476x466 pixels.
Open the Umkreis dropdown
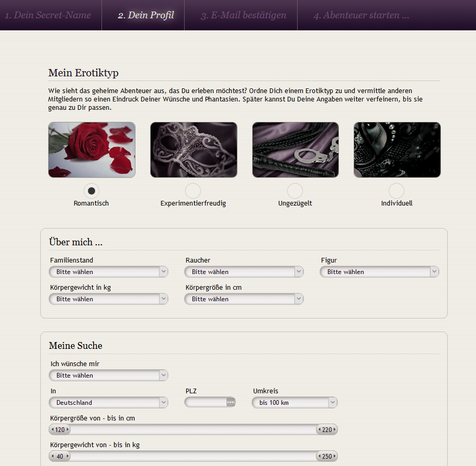click(294, 403)
